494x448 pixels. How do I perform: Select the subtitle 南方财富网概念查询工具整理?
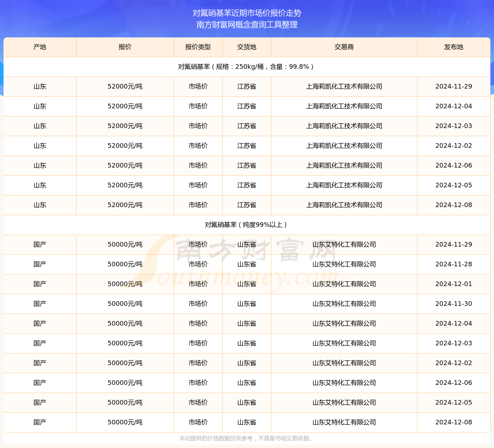click(x=247, y=25)
